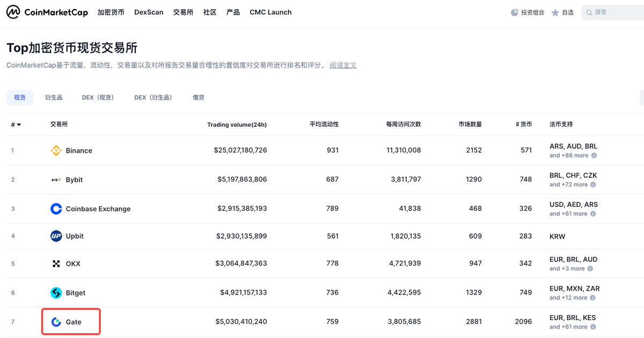The height and width of the screenshot is (338, 644).
Task: Click the Upbit logo icon
Action: tap(56, 236)
